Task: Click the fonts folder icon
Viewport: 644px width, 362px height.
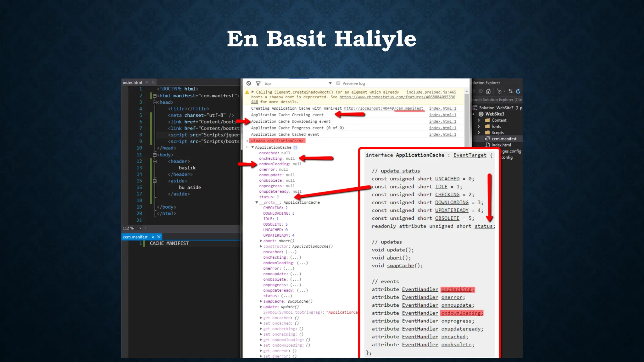Action: pos(487,126)
